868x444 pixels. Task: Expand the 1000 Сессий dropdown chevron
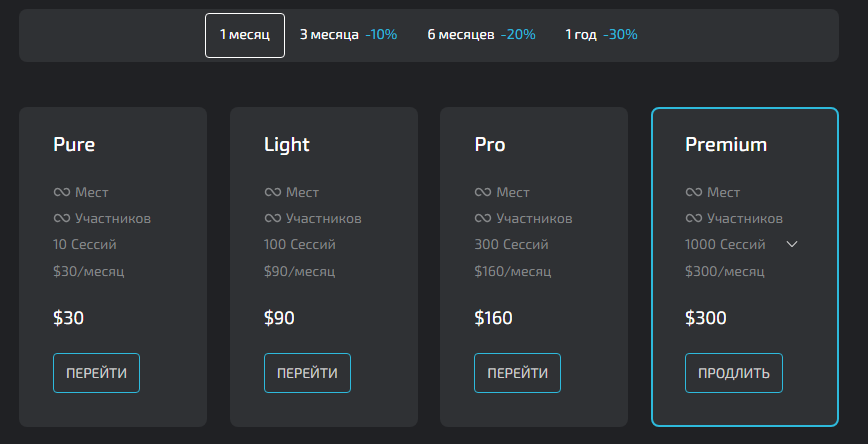coord(792,244)
